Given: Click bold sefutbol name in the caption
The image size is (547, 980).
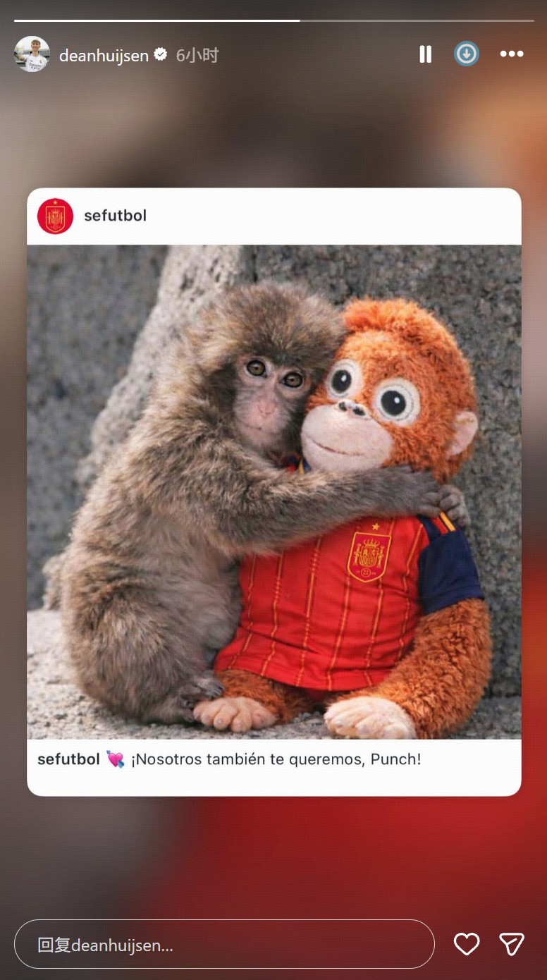Looking at the screenshot, I should click(68, 759).
